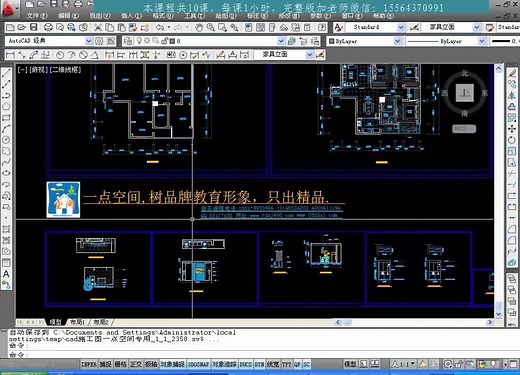
Task: Select the Circle tool in draw toolbar
Action: 6,140
